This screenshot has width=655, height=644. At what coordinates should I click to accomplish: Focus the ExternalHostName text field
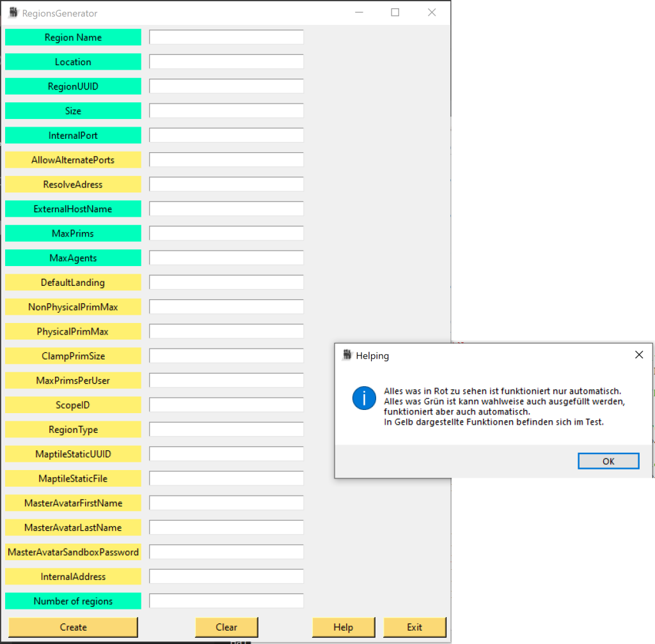click(x=226, y=209)
